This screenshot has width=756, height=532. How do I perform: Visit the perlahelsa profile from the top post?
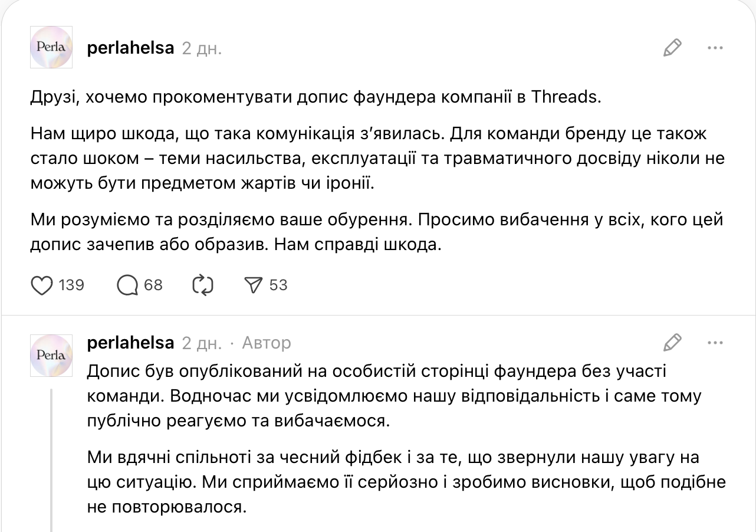(x=130, y=48)
